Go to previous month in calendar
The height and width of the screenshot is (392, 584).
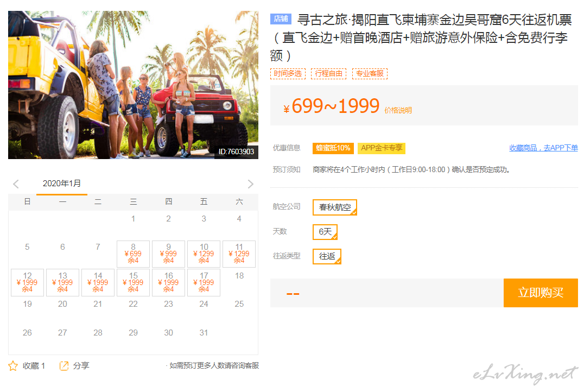[16, 184]
